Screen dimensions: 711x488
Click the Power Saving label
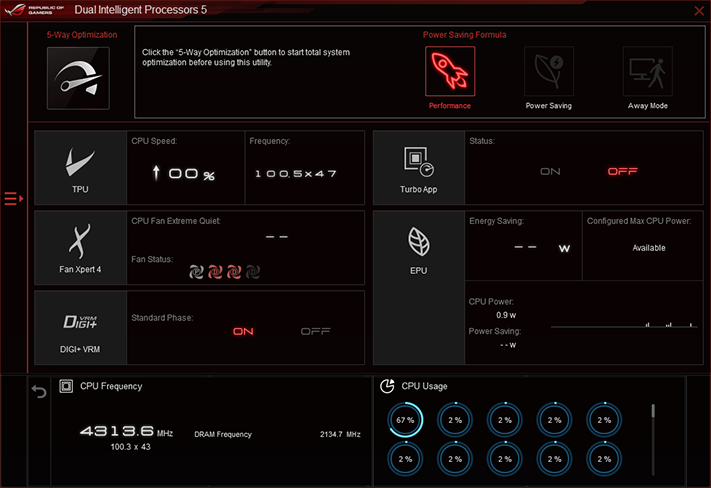pos(549,106)
